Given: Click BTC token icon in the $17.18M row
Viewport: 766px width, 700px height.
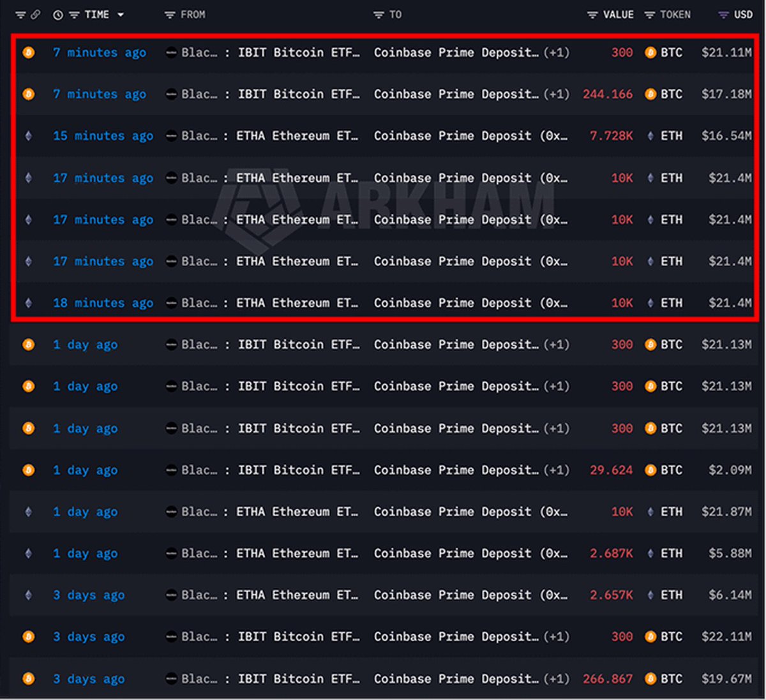Looking at the screenshot, I should (650, 94).
